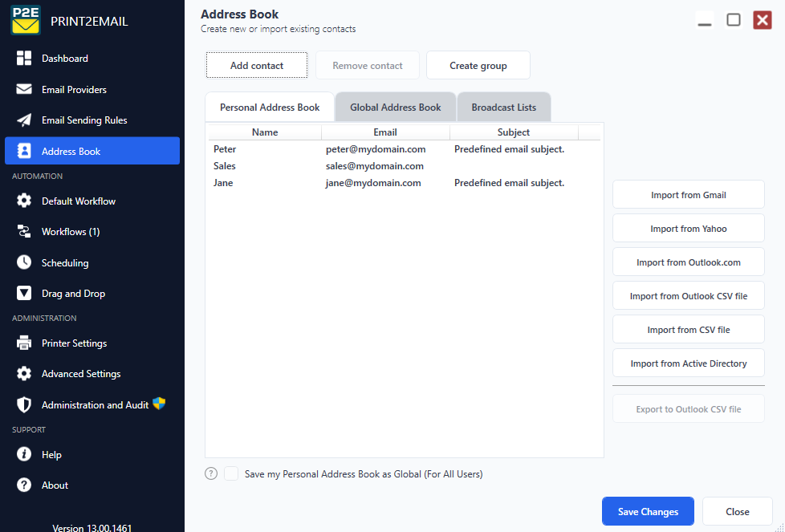Click the Administration and Audit shield icon

23,404
